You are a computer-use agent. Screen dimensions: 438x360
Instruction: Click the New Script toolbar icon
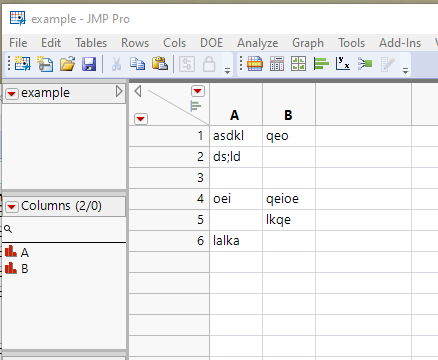pos(45,64)
